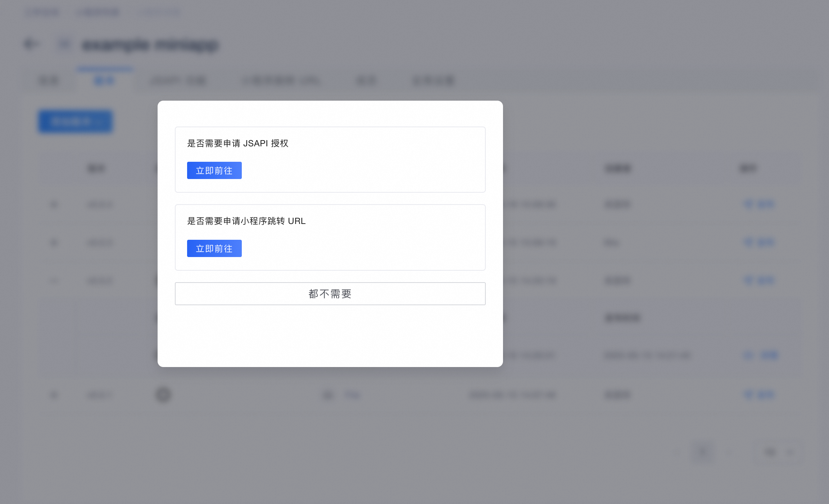This screenshot has height=504, width=829.
Task: Switch to the tab ending in URL
Action: [x=281, y=81]
